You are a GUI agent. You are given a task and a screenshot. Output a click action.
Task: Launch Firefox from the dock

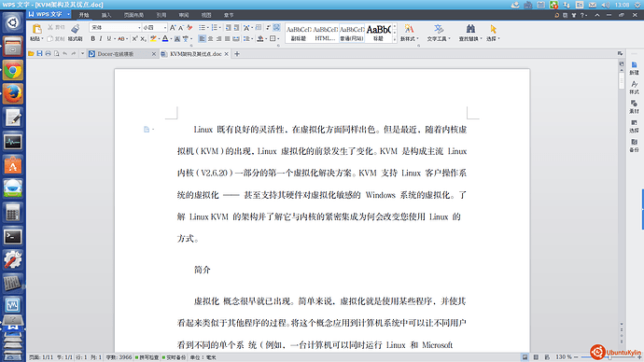point(13,94)
